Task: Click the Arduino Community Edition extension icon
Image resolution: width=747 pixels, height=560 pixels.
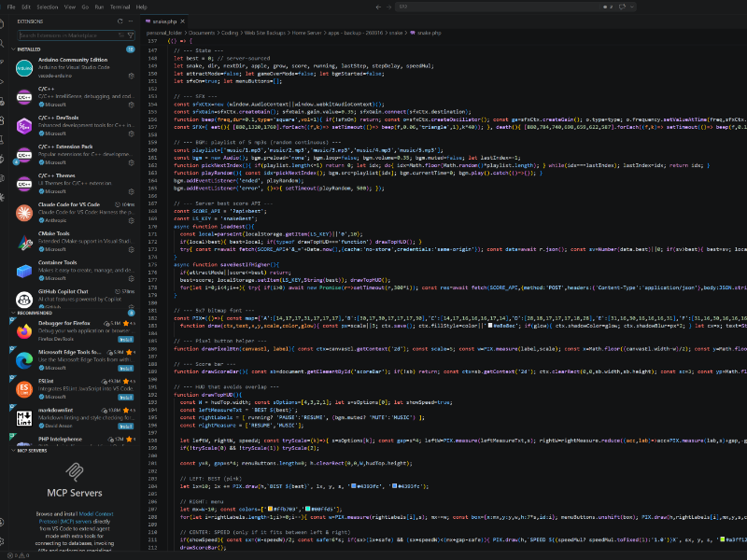Action: [x=24, y=67]
